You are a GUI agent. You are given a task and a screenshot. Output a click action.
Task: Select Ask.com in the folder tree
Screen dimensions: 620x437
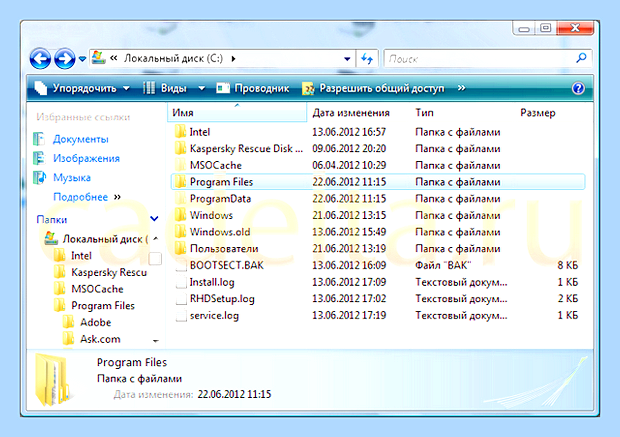100,339
